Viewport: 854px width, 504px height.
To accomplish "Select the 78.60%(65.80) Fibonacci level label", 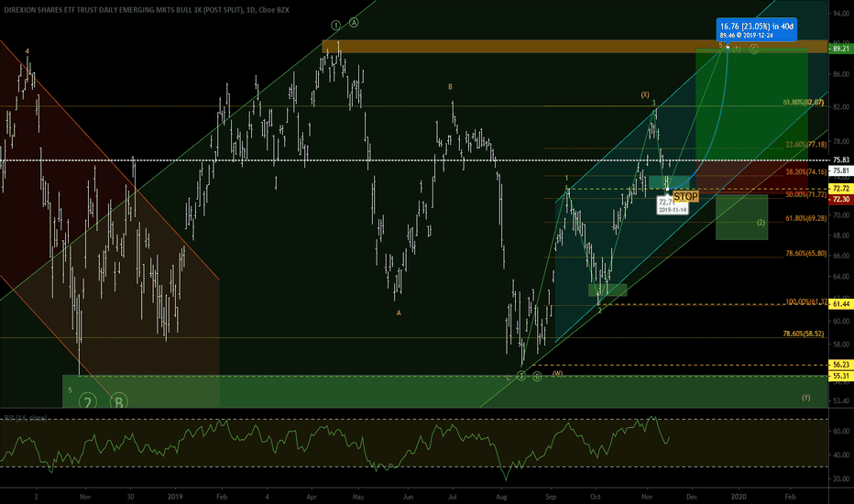I will click(x=806, y=253).
